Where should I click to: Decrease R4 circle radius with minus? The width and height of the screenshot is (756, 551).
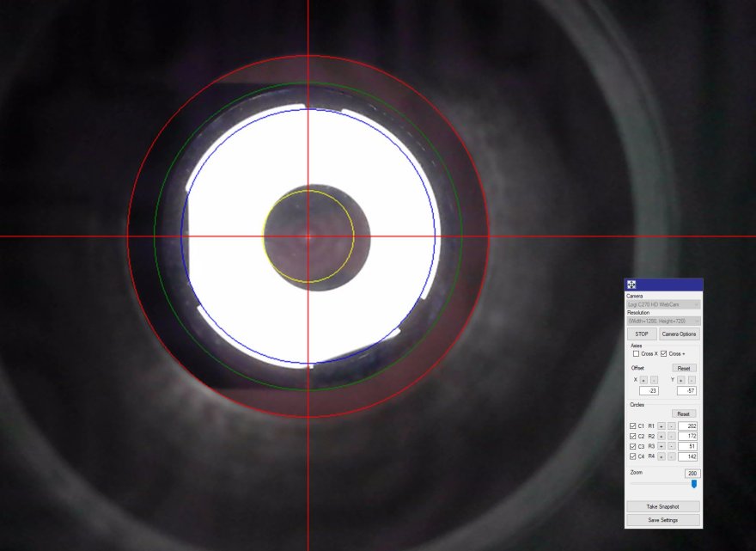[671, 456]
